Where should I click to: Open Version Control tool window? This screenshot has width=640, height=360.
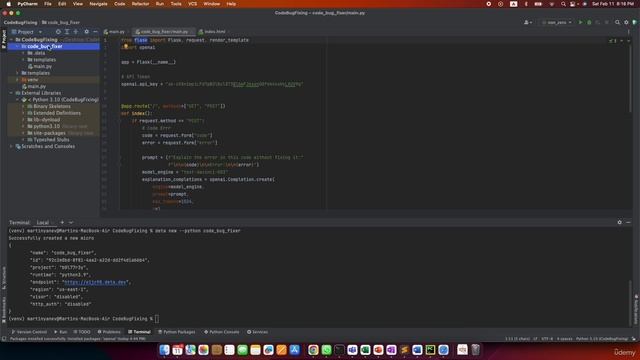(29, 332)
